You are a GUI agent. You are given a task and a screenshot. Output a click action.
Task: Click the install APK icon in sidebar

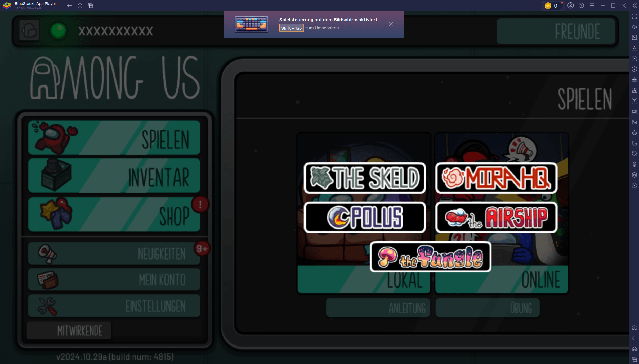[x=634, y=90]
